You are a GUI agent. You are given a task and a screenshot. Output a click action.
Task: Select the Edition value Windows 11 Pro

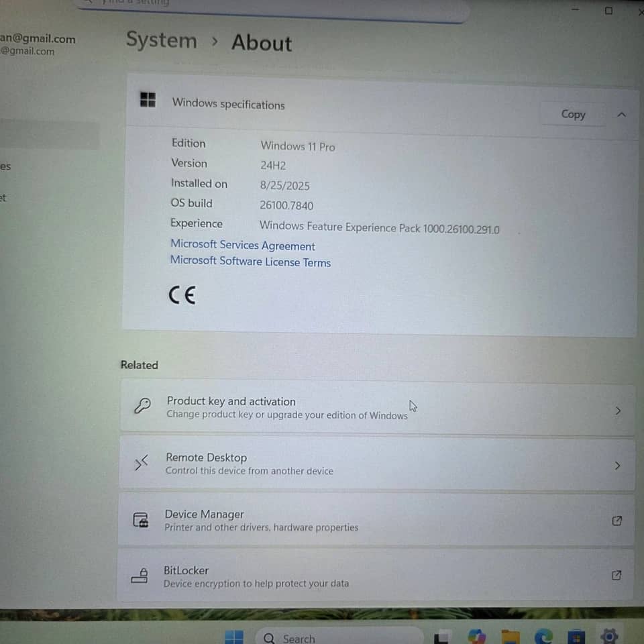[298, 146]
